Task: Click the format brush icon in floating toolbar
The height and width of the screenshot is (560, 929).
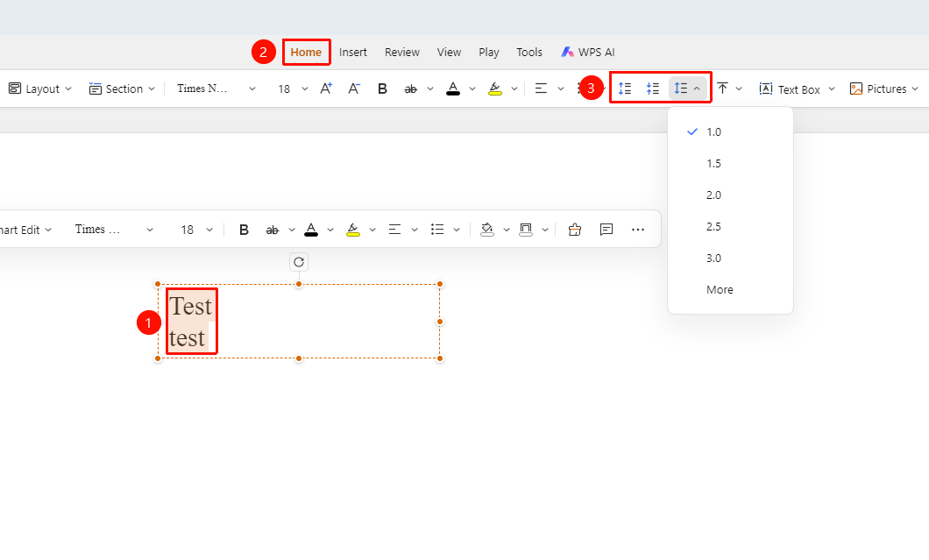Action: click(575, 230)
